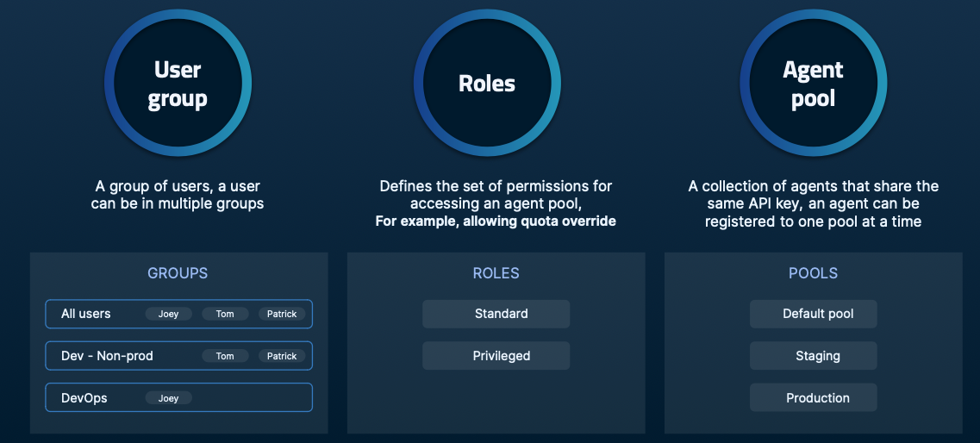Viewport: 980px width, 443px height.
Task: Click Patrick chip in All users row
Action: coord(282,314)
